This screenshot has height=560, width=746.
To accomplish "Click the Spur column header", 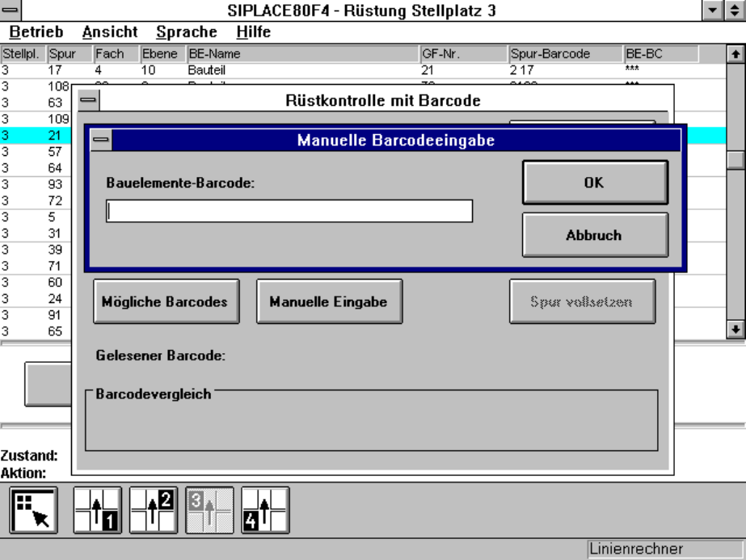I will pos(70,54).
